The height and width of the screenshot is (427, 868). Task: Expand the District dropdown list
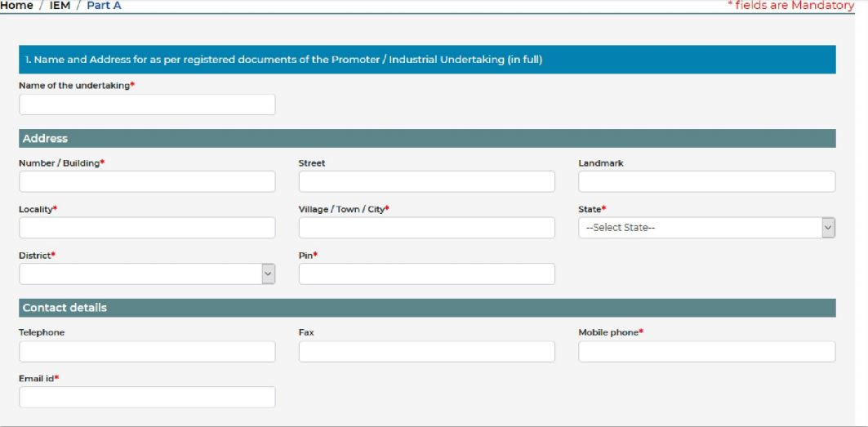click(140, 274)
